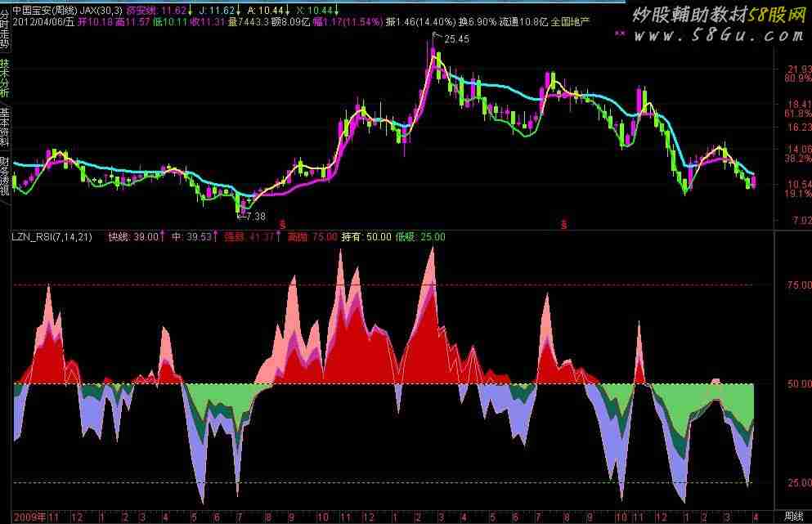Click the date 2012/04/06/五

43,22
